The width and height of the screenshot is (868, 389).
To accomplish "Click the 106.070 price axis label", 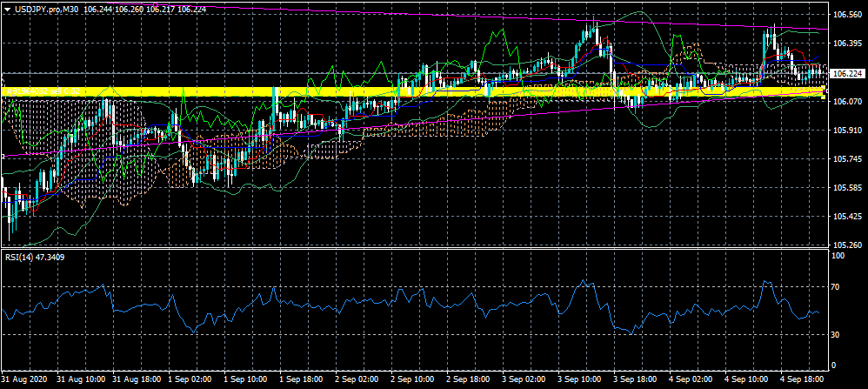I will [x=847, y=102].
